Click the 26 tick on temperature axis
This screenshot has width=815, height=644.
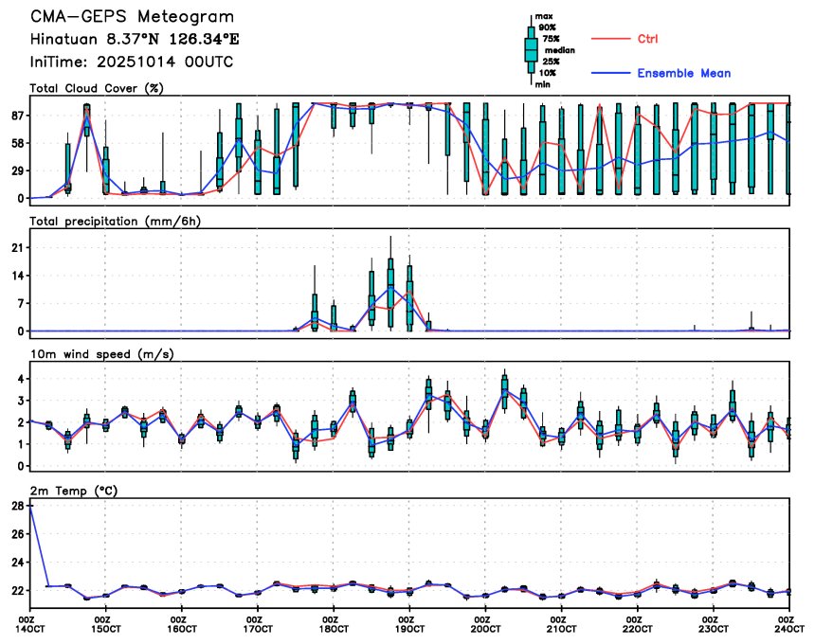pyautogui.click(x=17, y=534)
